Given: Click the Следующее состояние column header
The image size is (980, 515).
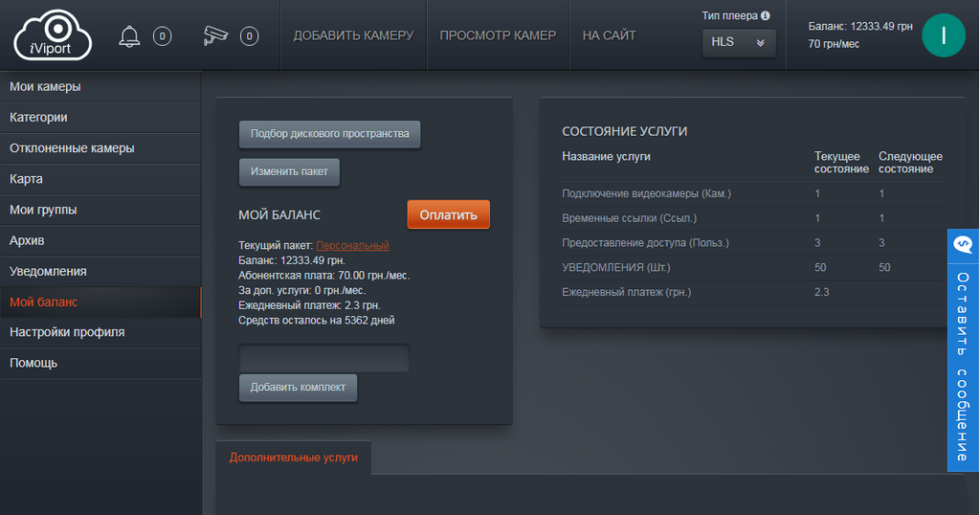Looking at the screenshot, I should pyautogui.click(x=910, y=163).
